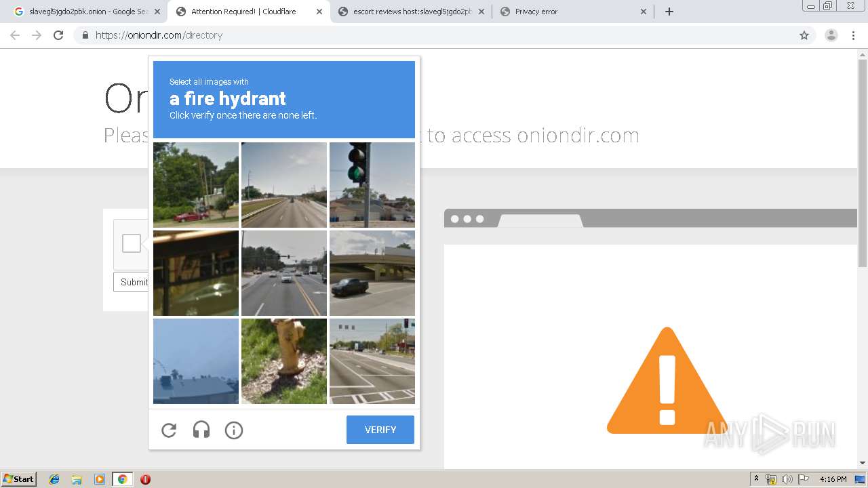Click the address bar URL
The image size is (868, 488).
tap(159, 35)
